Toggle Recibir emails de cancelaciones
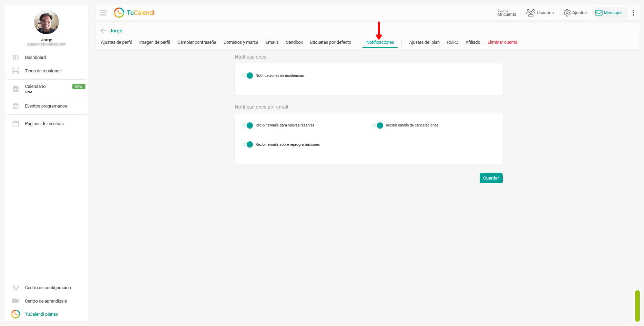This screenshot has width=644, height=326. coord(377,125)
